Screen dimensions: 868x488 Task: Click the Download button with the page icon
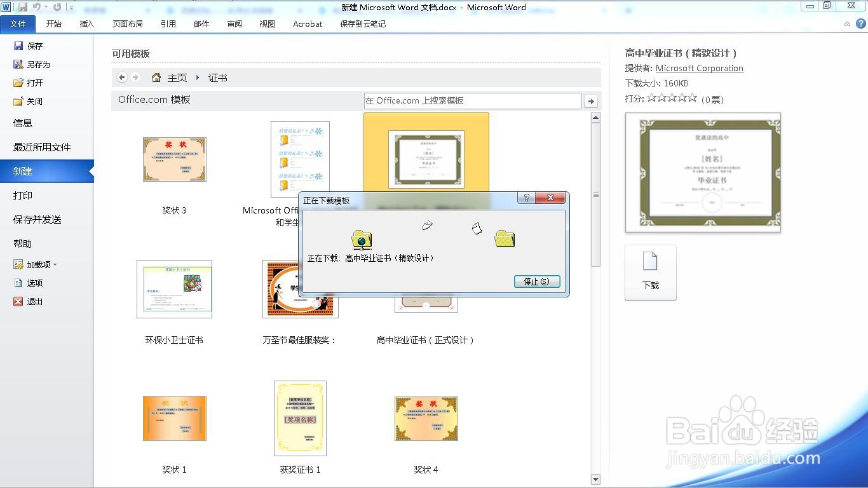pos(651,272)
